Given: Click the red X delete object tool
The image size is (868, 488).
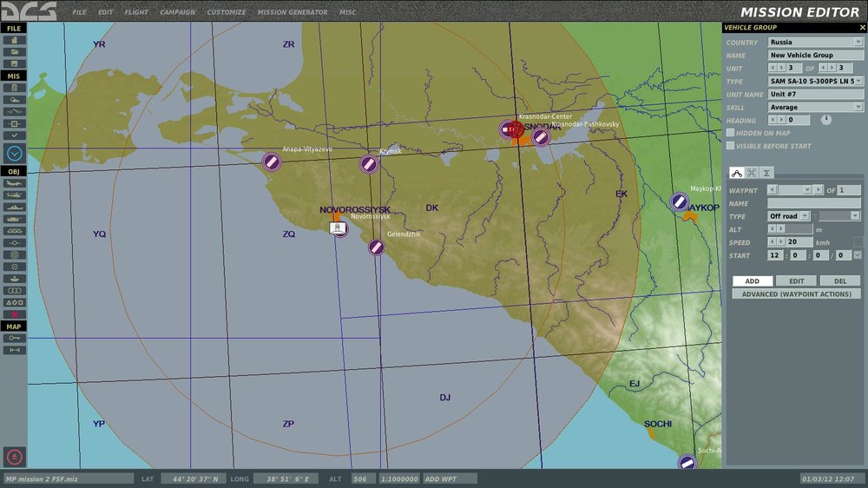Looking at the screenshot, I should click(15, 314).
